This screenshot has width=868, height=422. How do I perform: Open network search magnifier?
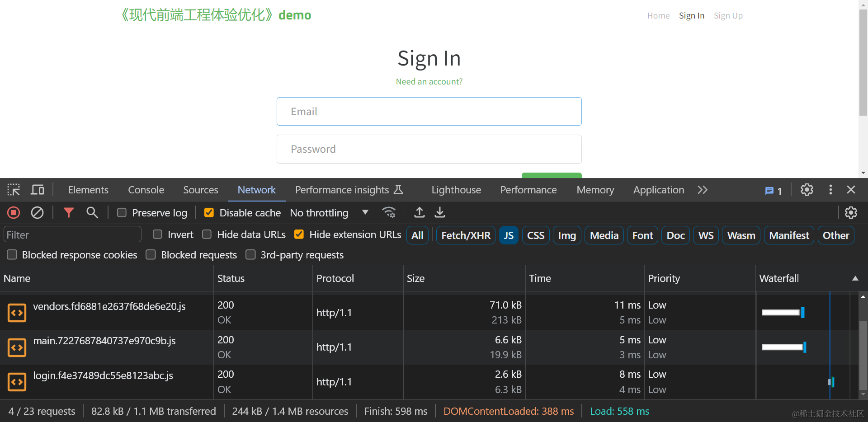click(x=92, y=212)
